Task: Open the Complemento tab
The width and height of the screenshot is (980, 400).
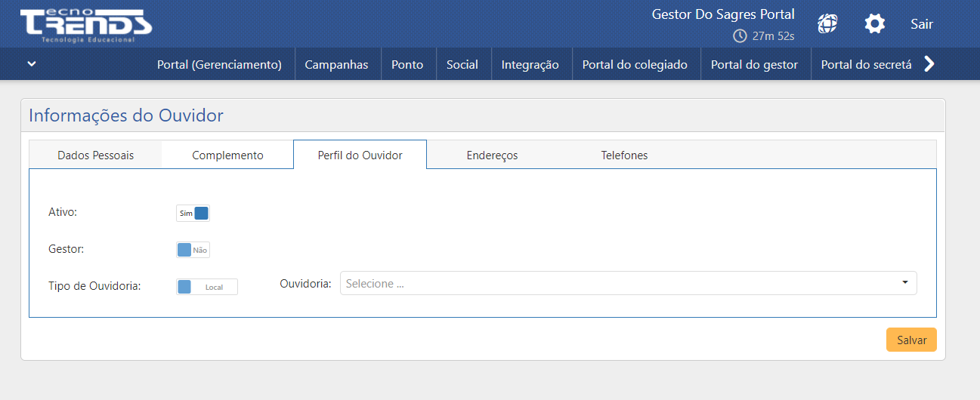Action: [227, 155]
